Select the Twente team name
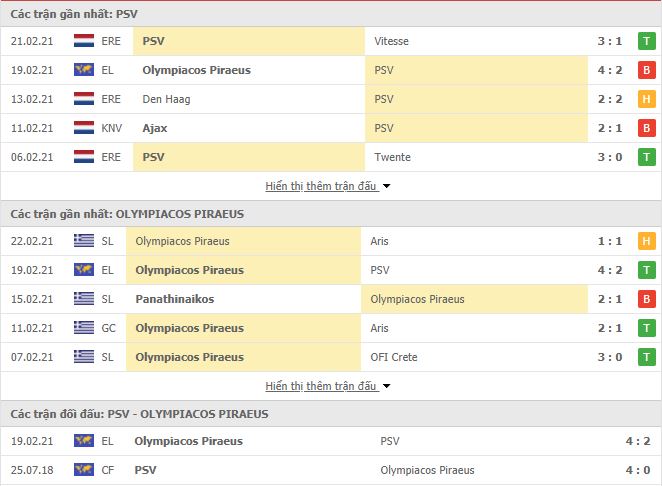 pos(392,157)
